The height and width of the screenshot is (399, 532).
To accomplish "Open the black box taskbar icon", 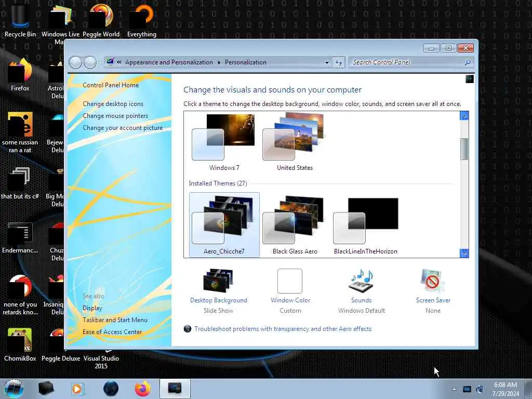I will pos(46,389).
